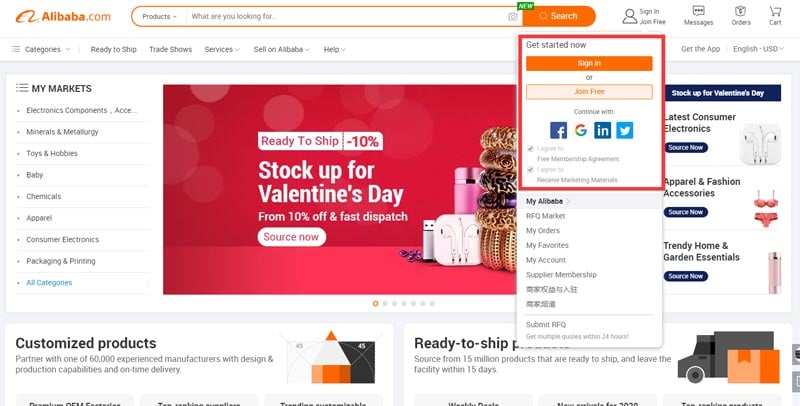
Task: Click the Source now banner button
Action: click(291, 237)
